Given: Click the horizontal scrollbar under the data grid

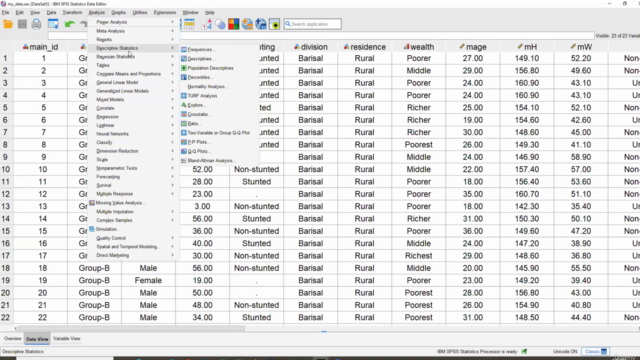Looking at the screenshot, I should pyautogui.click(x=131, y=328).
